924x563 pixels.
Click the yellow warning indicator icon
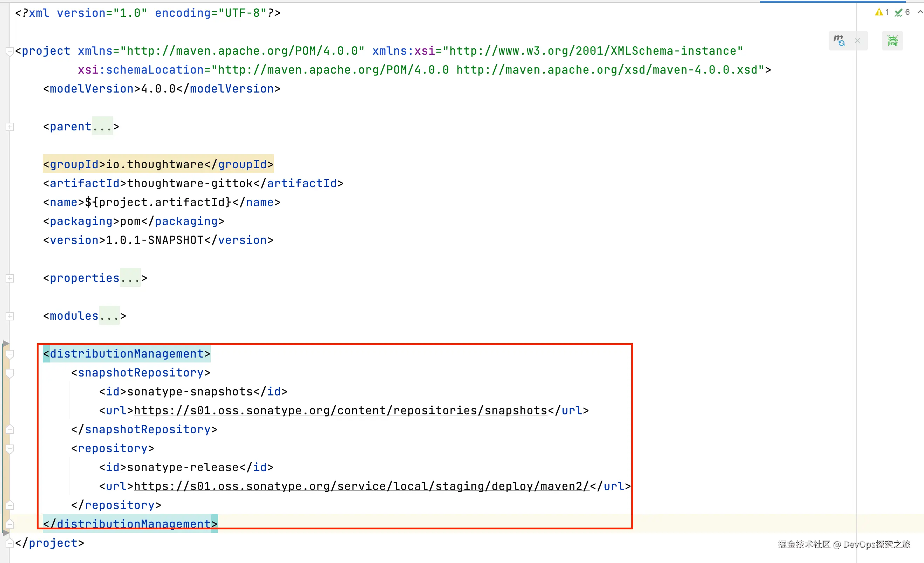[x=879, y=12]
